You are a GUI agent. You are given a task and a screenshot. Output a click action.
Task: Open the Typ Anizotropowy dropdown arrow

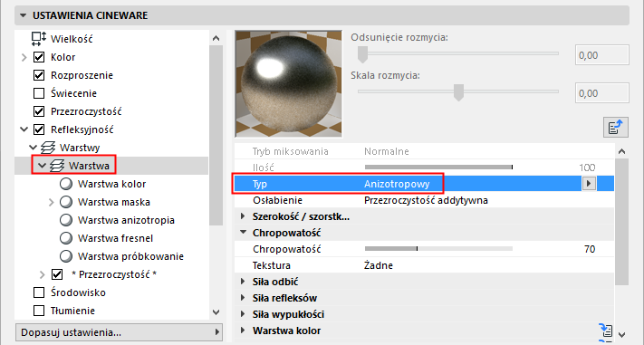pos(589,184)
